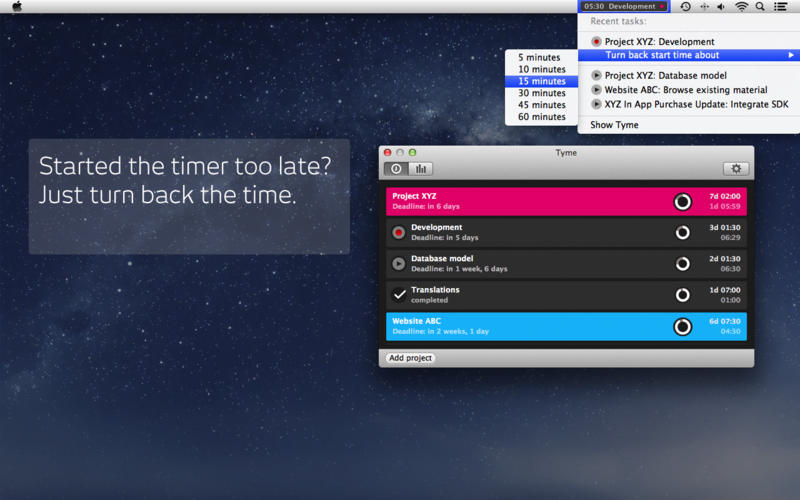
Task: Stop recording on the Development task
Action: tap(398, 233)
